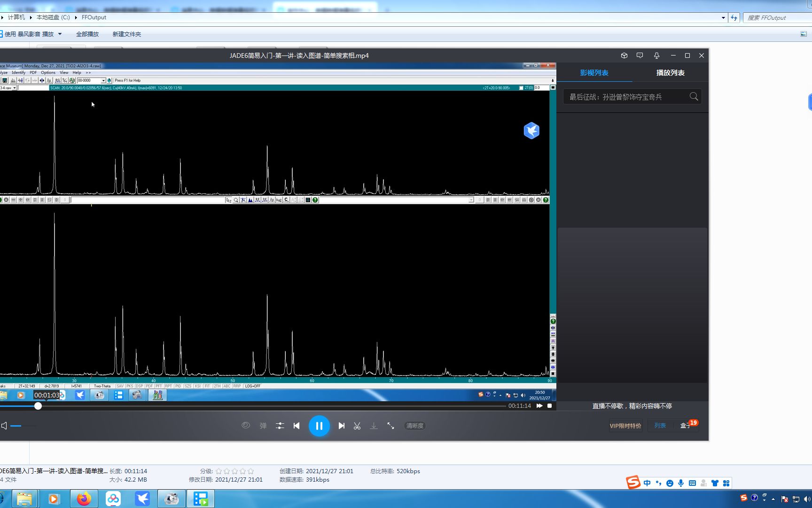
Task: Skip to the previous video
Action: click(x=297, y=426)
